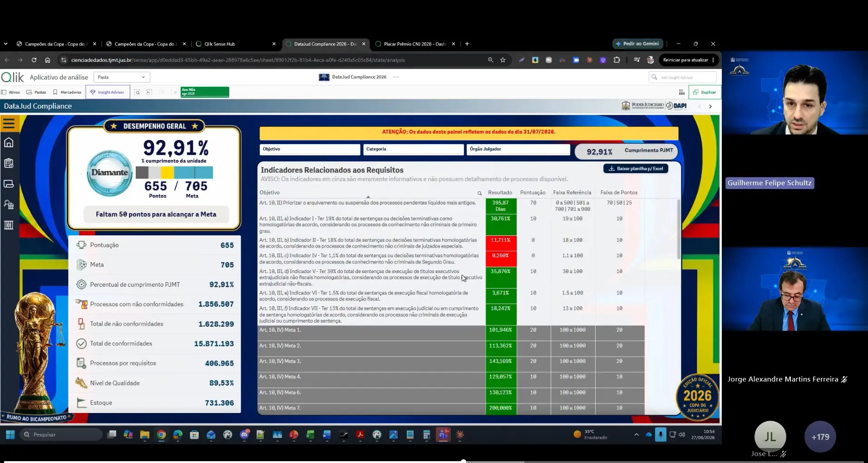This screenshot has width=868, height=463.
Task: Click the Windows taskbar Pesquisar search box
Action: pos(61,435)
